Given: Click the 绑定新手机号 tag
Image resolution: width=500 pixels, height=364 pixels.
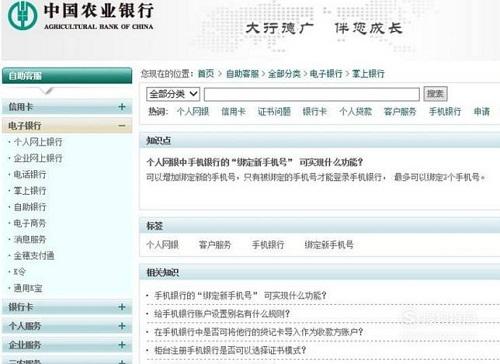Looking at the screenshot, I should coord(329,245).
